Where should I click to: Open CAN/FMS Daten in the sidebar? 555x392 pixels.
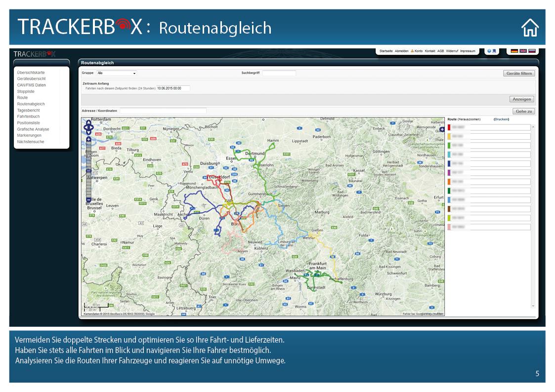[x=31, y=85]
